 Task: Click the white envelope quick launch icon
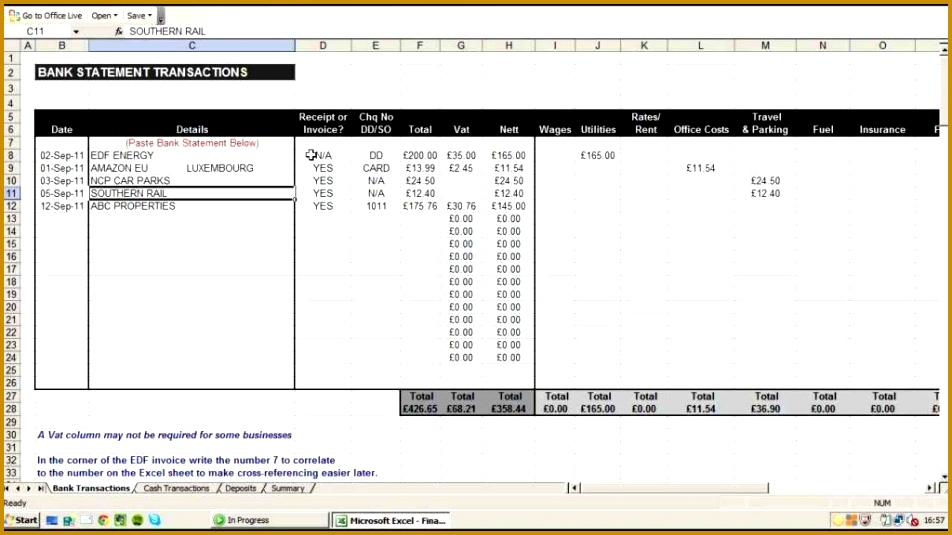tap(86, 520)
